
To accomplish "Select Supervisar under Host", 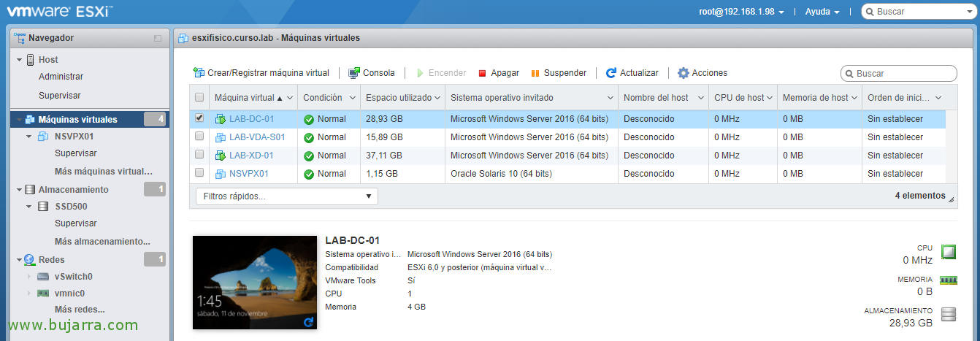I will point(59,96).
